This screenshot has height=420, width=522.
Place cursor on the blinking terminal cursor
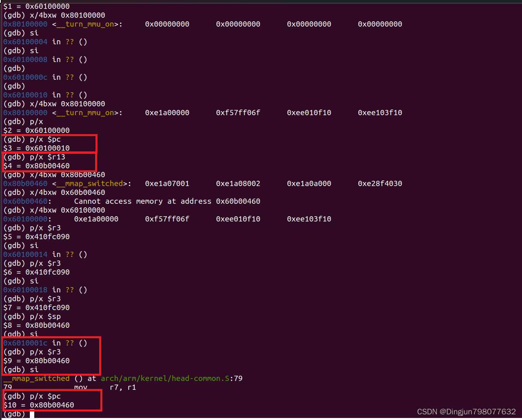(32, 414)
